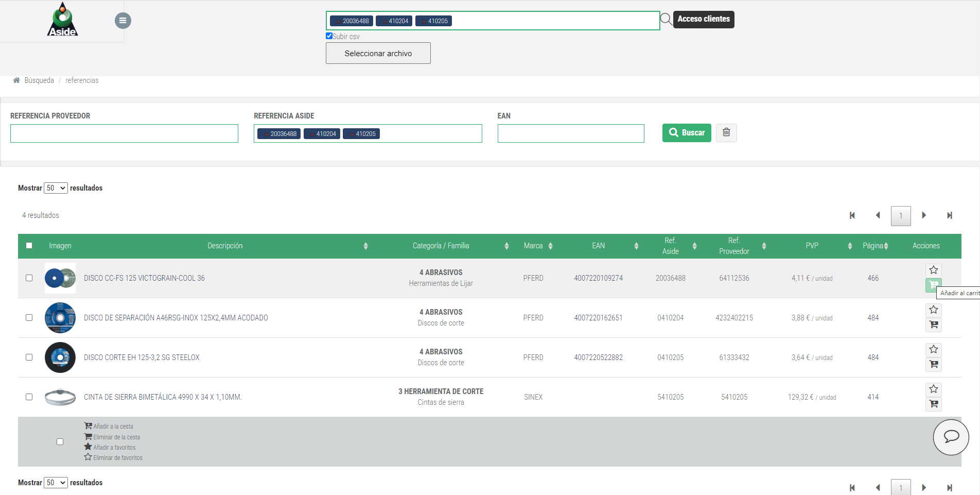Screen dimensions: 980x495
Task: Open the chat bubble widget
Action: [951, 437]
